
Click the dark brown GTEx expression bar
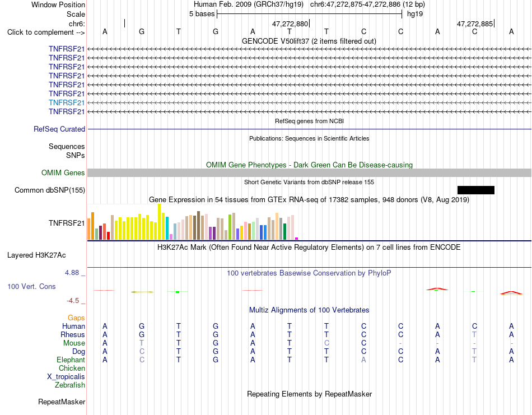198,225
